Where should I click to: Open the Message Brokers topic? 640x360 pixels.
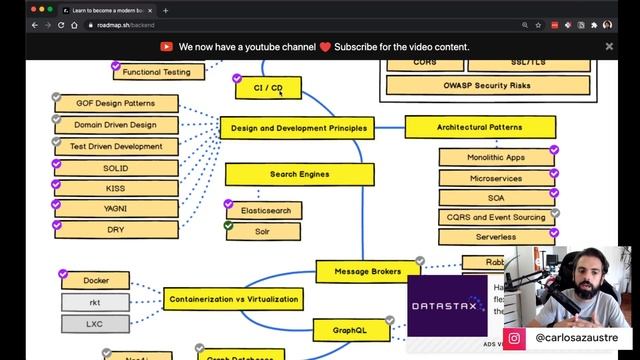click(368, 272)
